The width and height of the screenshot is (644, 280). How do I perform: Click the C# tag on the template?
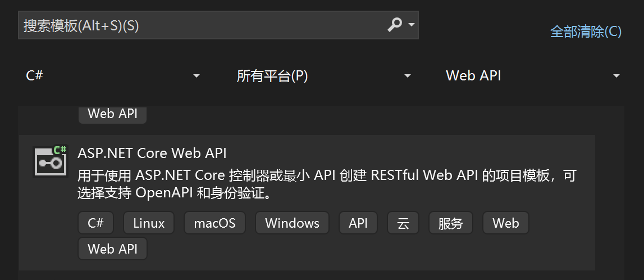[x=95, y=223]
